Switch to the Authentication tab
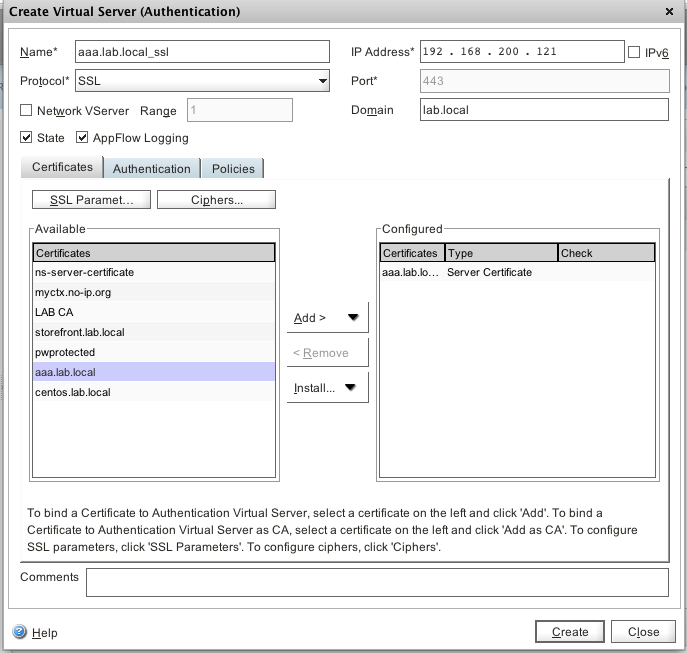687x653 pixels. pyautogui.click(x=151, y=169)
